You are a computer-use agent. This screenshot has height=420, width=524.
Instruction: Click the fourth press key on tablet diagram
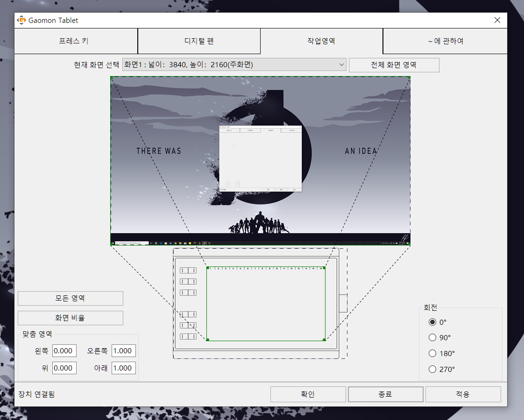(x=188, y=314)
